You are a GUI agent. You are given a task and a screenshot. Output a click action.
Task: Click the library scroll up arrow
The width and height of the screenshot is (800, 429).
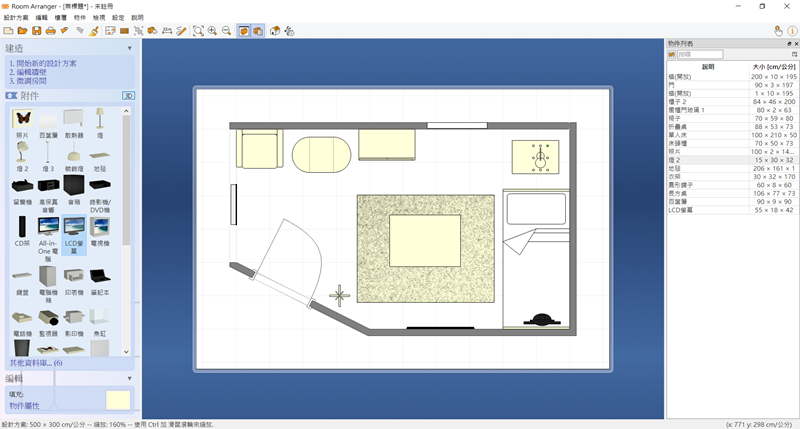(x=126, y=111)
